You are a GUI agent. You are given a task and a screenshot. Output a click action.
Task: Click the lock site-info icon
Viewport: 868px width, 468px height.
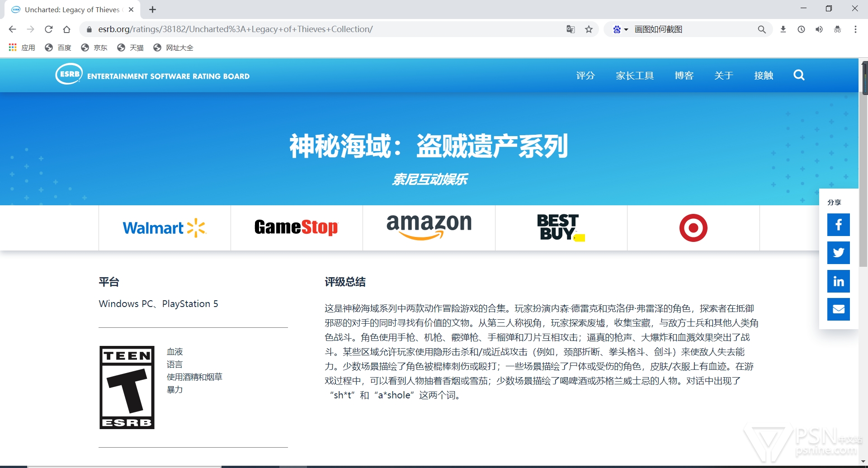pos(89,29)
